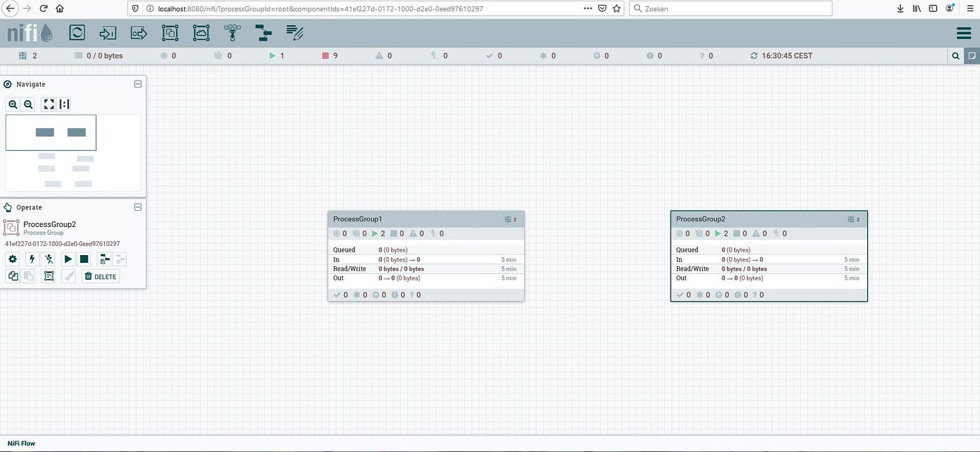Image resolution: width=980 pixels, height=452 pixels.
Task: Click the birdseye view thumbnail
Action: point(73,153)
